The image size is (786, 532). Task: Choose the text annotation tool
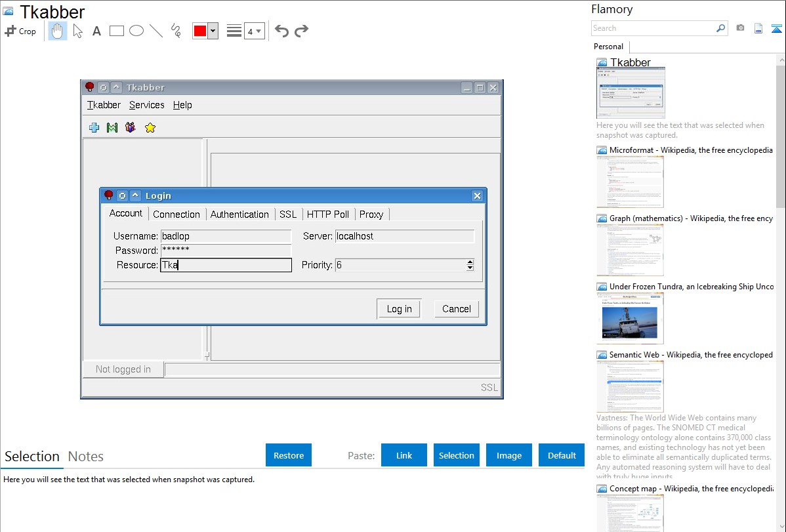tap(96, 31)
